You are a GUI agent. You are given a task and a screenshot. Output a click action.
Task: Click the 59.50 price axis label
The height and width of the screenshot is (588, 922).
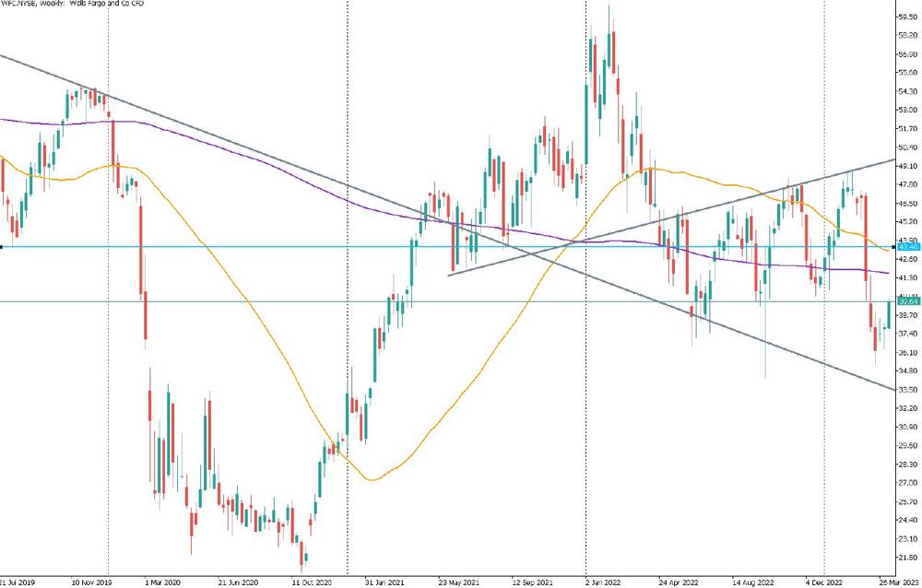coord(908,16)
